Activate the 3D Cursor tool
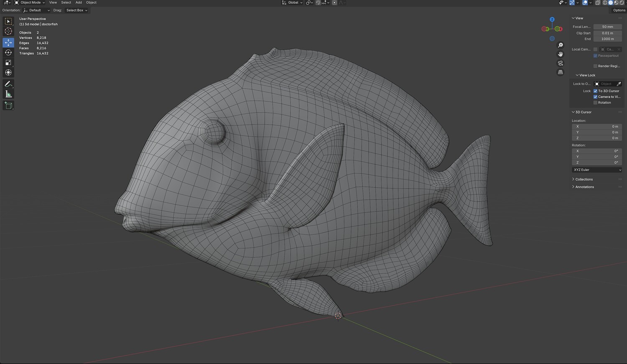 pyautogui.click(x=8, y=31)
